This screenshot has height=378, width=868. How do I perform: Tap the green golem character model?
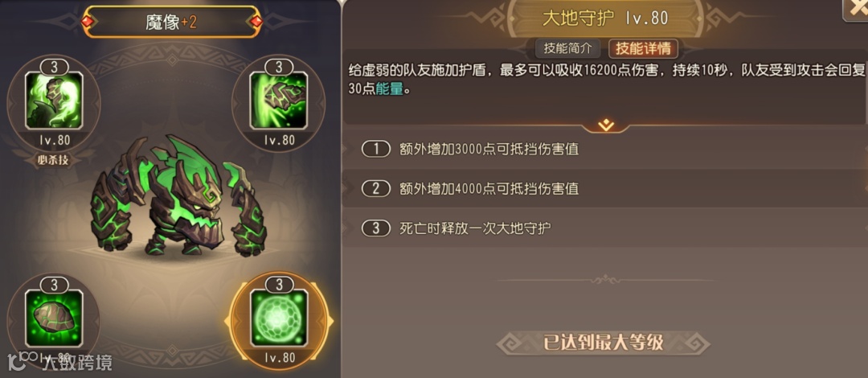178,198
